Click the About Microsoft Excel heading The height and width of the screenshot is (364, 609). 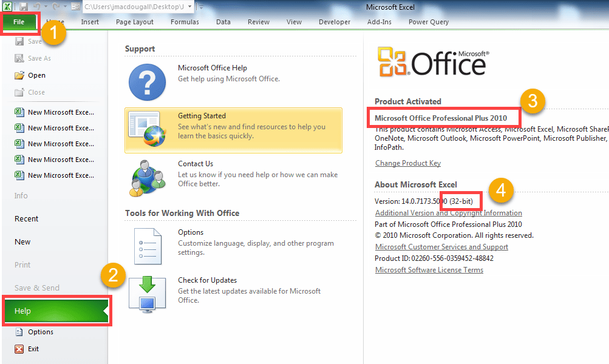[x=415, y=184]
